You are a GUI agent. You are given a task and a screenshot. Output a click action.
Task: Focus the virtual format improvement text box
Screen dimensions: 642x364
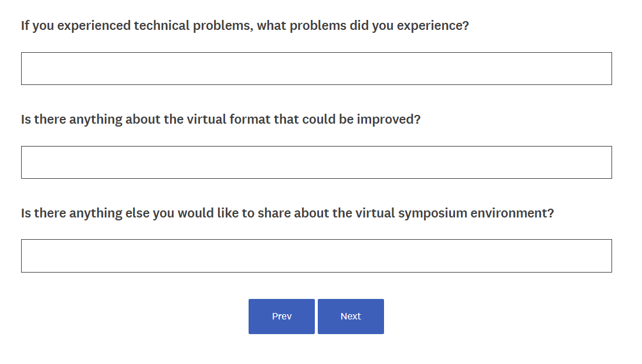(316, 162)
